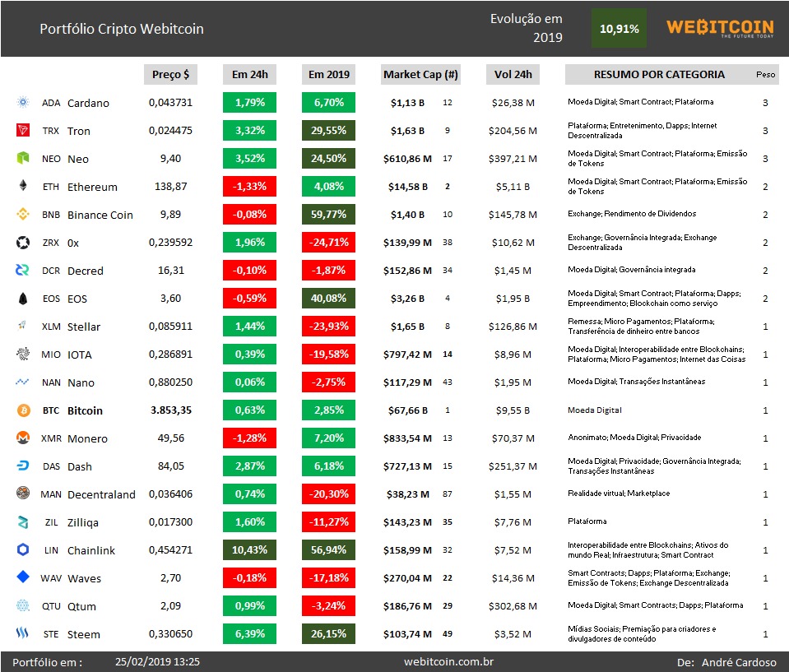Click the Nano blue zigzag icon
The image size is (789, 672).
pyautogui.click(x=23, y=382)
